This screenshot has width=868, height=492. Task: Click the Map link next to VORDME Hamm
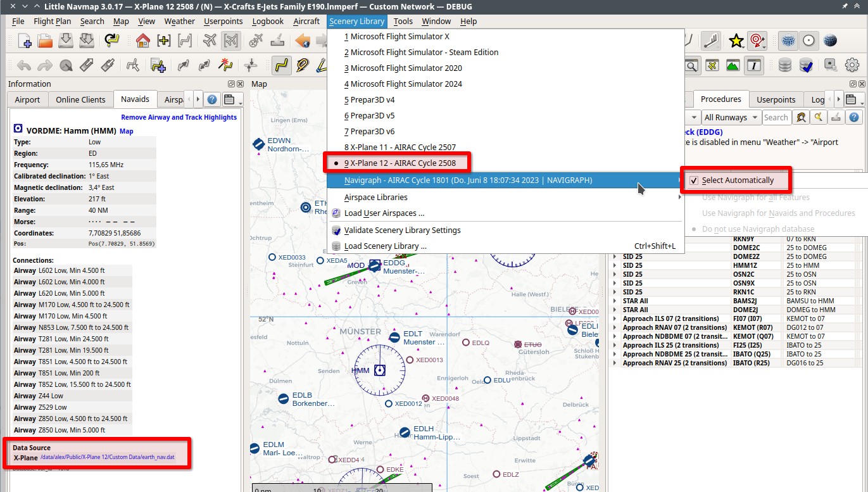click(x=127, y=131)
